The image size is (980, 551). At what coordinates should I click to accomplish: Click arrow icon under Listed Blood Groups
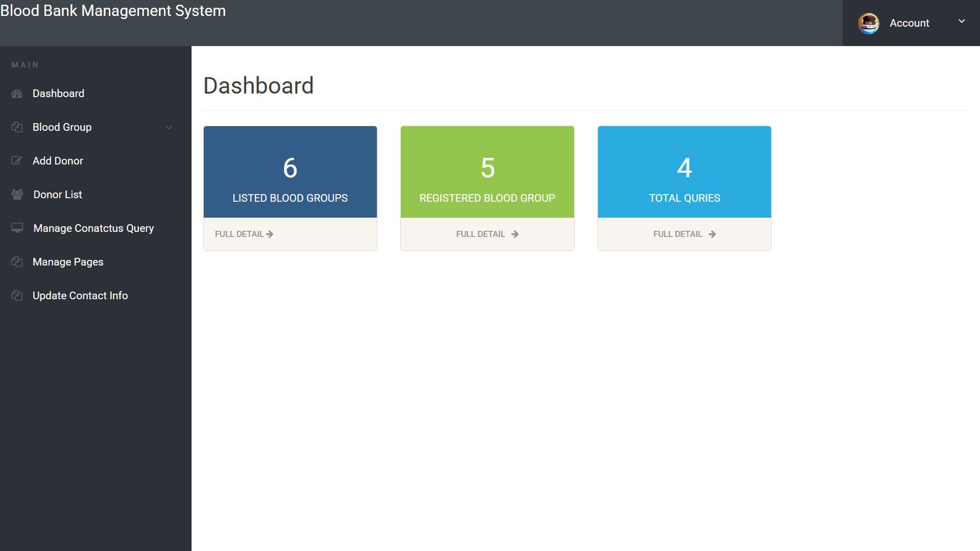pyautogui.click(x=269, y=234)
